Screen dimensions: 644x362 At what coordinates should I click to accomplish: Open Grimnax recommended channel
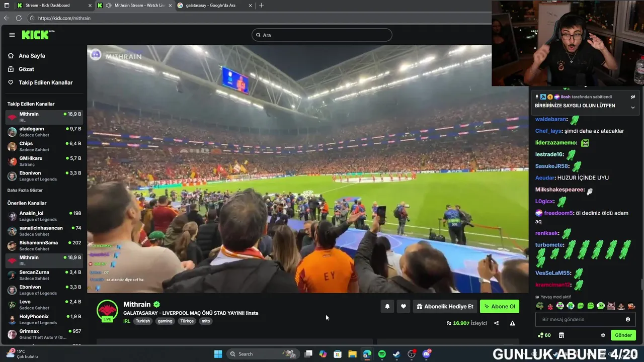point(44,334)
